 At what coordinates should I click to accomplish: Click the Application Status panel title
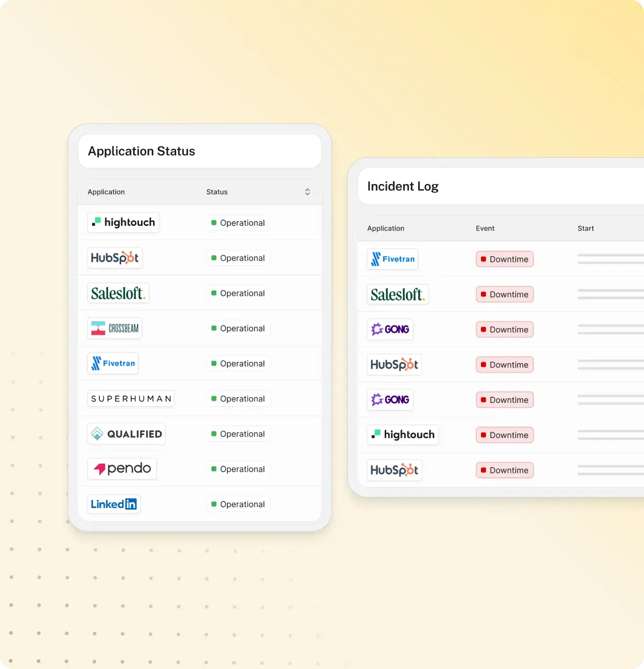(x=141, y=151)
